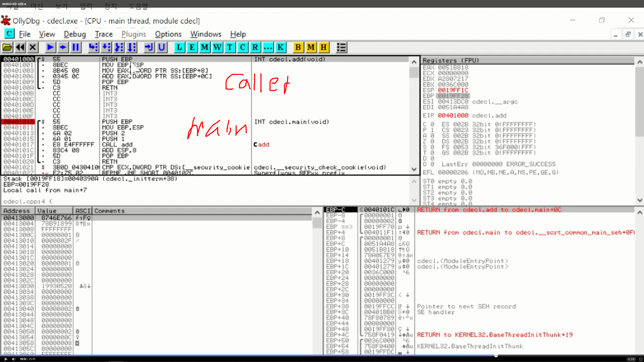Open the Plugins menu

134,34
